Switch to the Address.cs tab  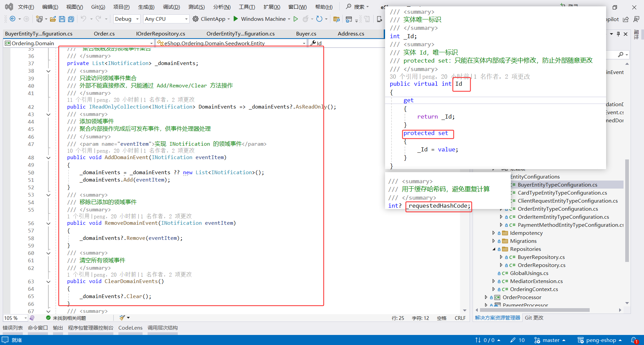(x=351, y=33)
